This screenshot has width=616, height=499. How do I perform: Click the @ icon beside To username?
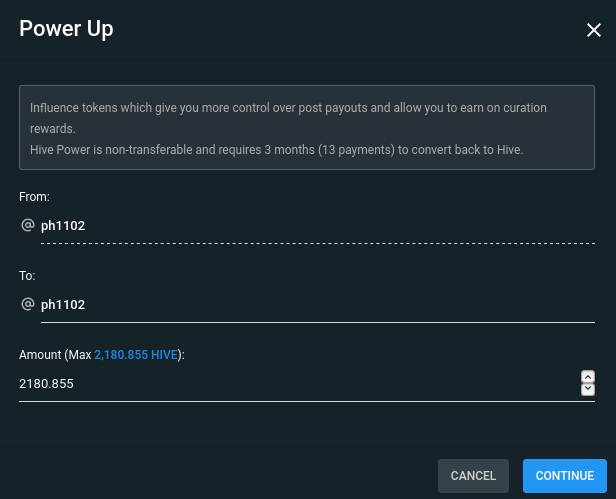pyautogui.click(x=28, y=304)
